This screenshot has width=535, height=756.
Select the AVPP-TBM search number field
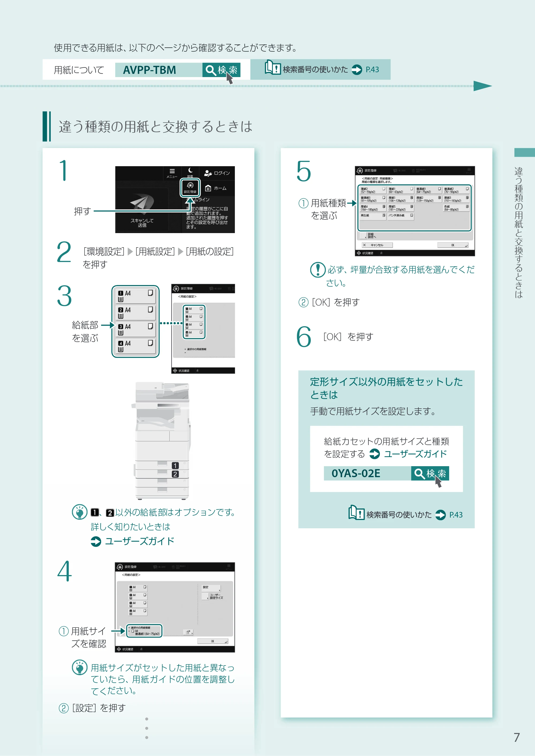[158, 70]
